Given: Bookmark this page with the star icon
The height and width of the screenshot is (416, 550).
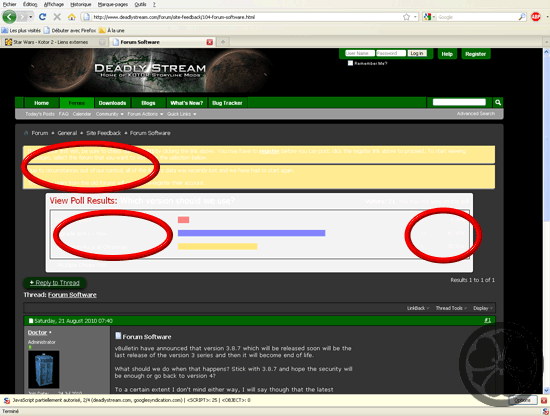Looking at the screenshot, I should pyautogui.click(x=406, y=17).
